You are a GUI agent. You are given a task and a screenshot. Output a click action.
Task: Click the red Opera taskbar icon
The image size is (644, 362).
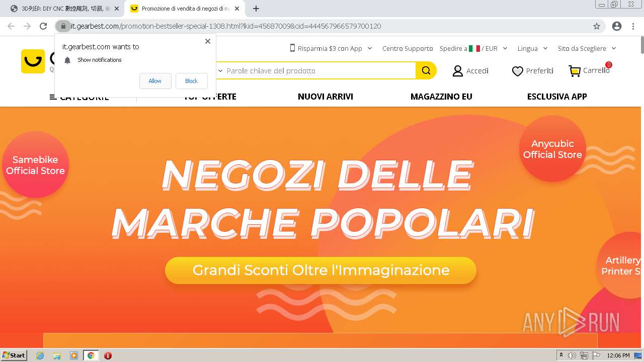(x=108, y=355)
